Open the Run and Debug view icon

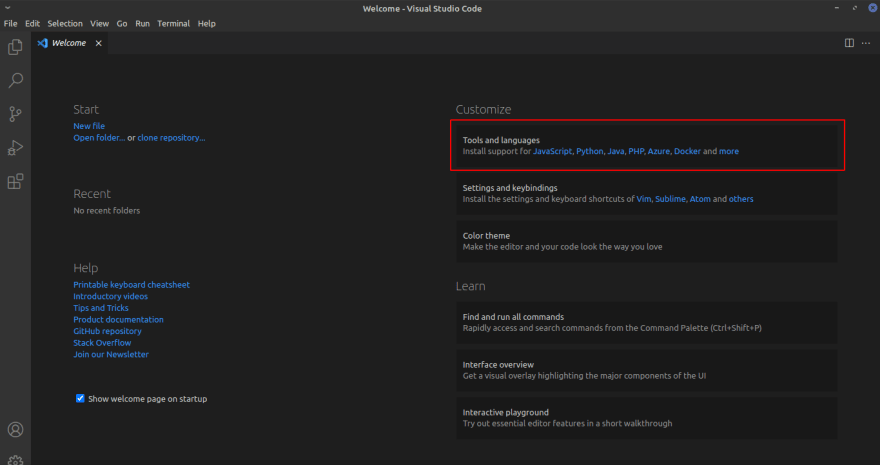tap(15, 148)
